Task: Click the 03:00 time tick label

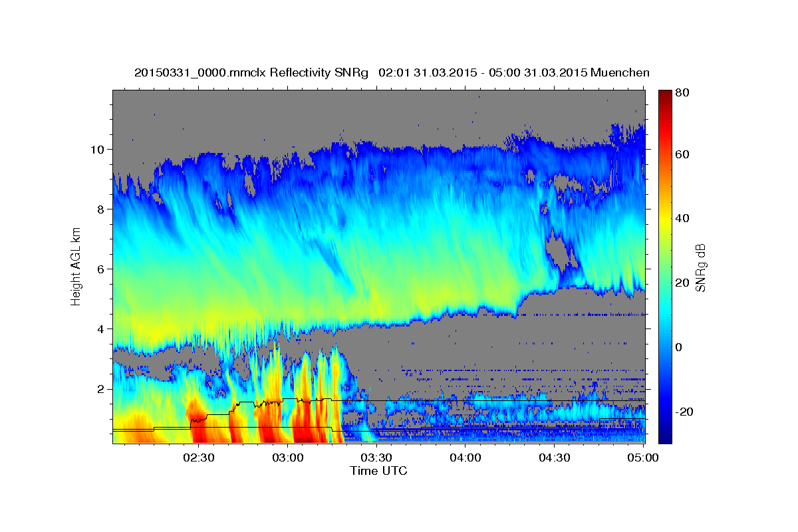Action: [288, 458]
